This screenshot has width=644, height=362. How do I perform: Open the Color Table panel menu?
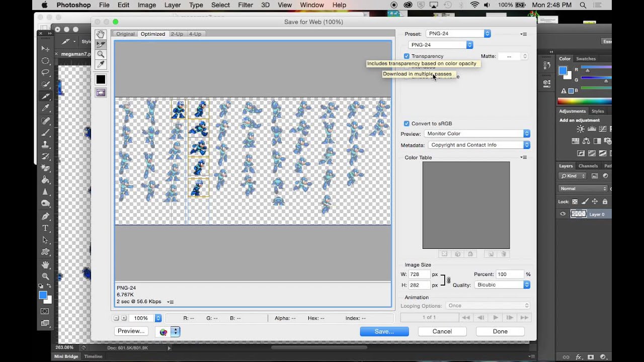[x=524, y=157]
